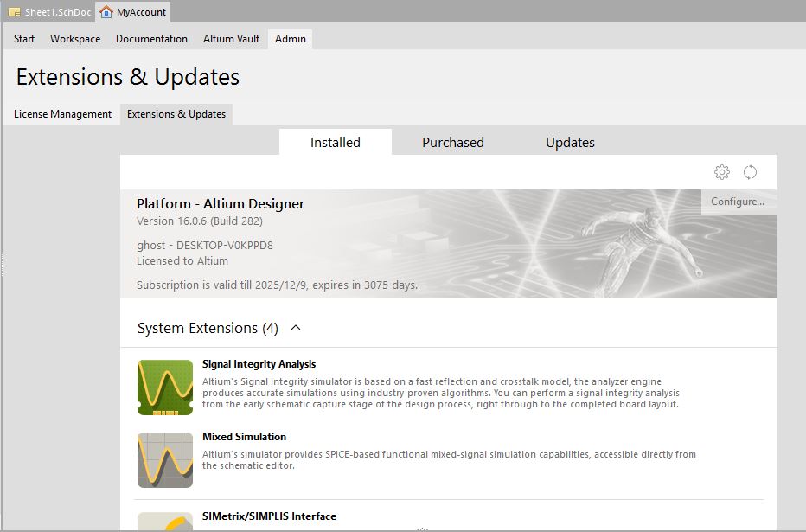
Task: Click the refresh extensions icon
Action: [750, 172]
